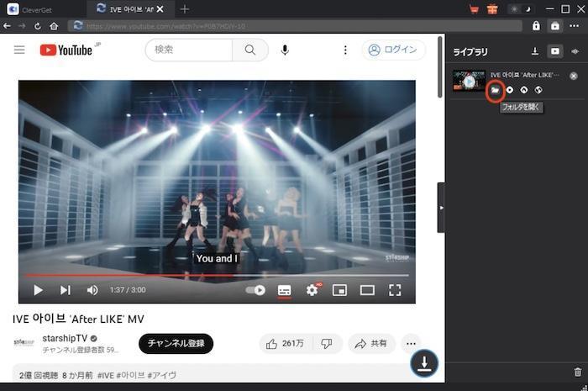Mute the video volume

pyautogui.click(x=92, y=290)
